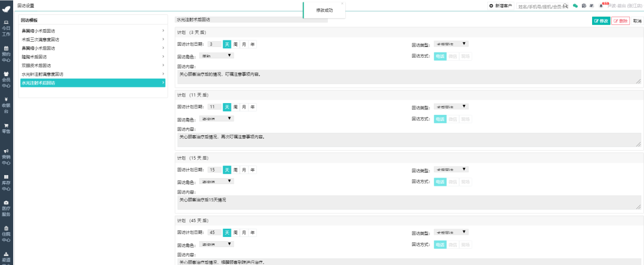Select 月 unit in 3-day plan
This screenshot has width=644, height=265.
click(x=244, y=44)
